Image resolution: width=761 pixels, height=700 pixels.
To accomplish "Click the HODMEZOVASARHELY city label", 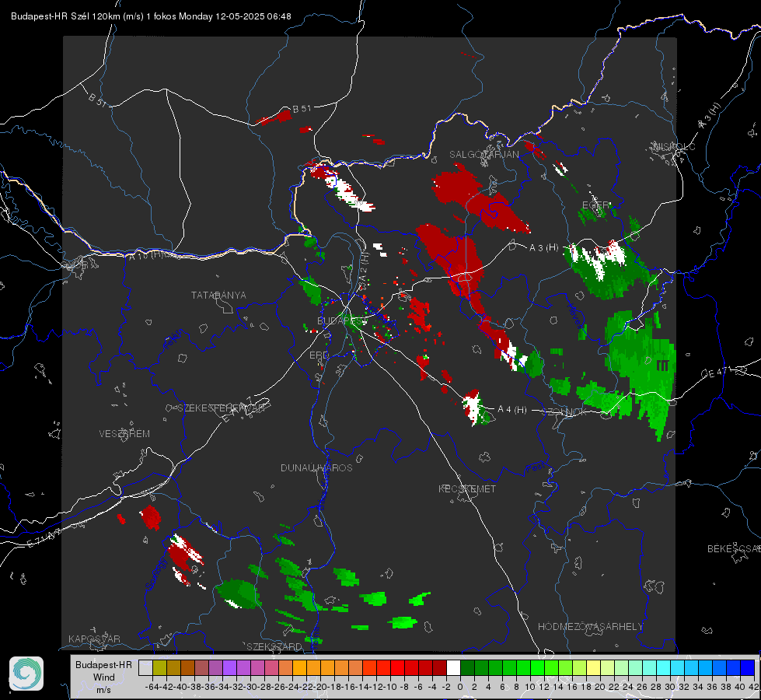I will click(590, 627).
